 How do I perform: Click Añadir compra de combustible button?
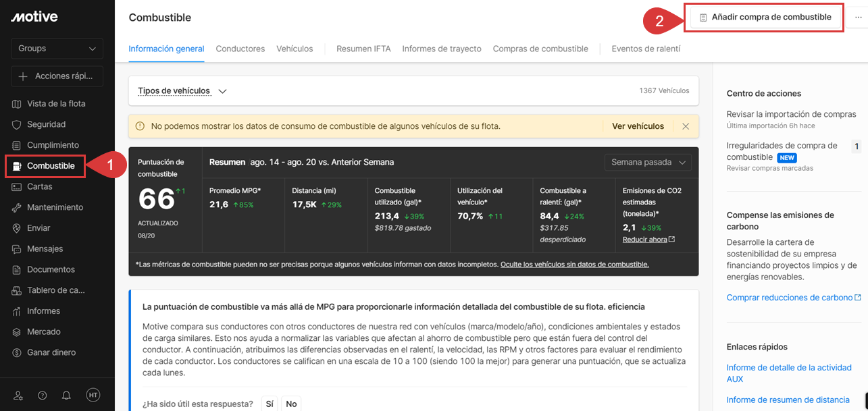(765, 17)
